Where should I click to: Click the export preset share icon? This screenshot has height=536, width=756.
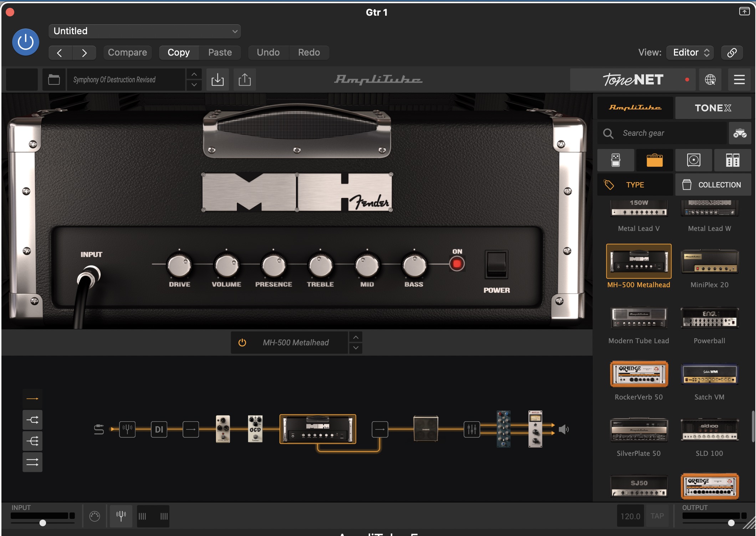[245, 79]
